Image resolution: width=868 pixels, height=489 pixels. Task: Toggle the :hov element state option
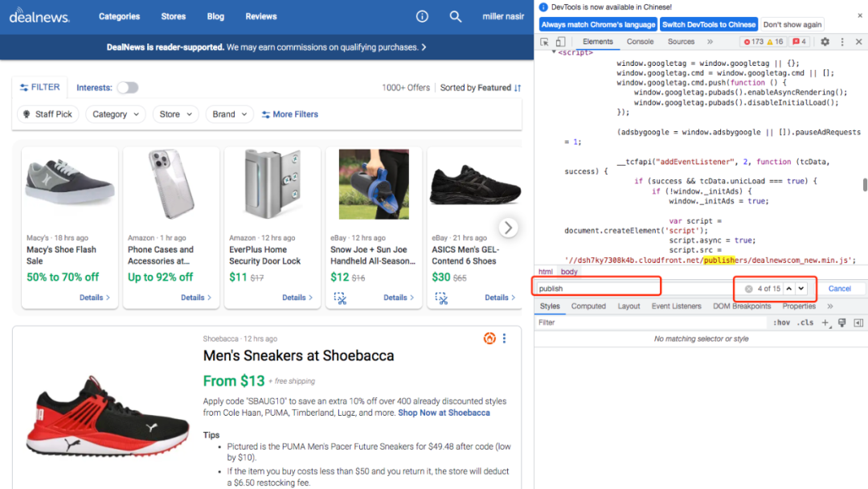pyautogui.click(x=781, y=323)
